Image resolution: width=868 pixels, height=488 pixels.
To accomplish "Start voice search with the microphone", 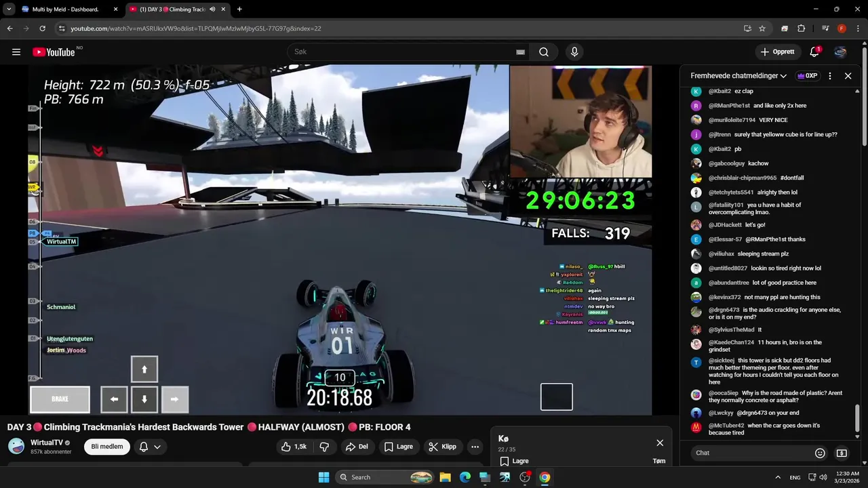I will coord(574,52).
